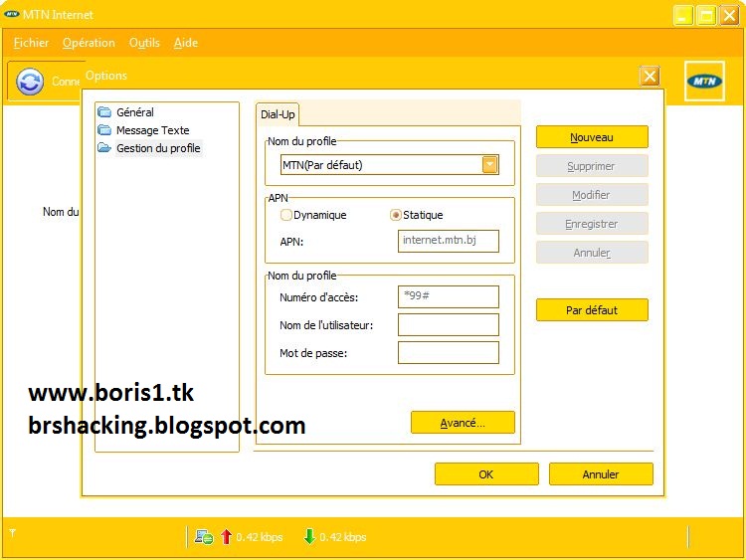Viewport: 746px width, 560px height.
Task: Click the Nouveau button
Action: [592, 137]
